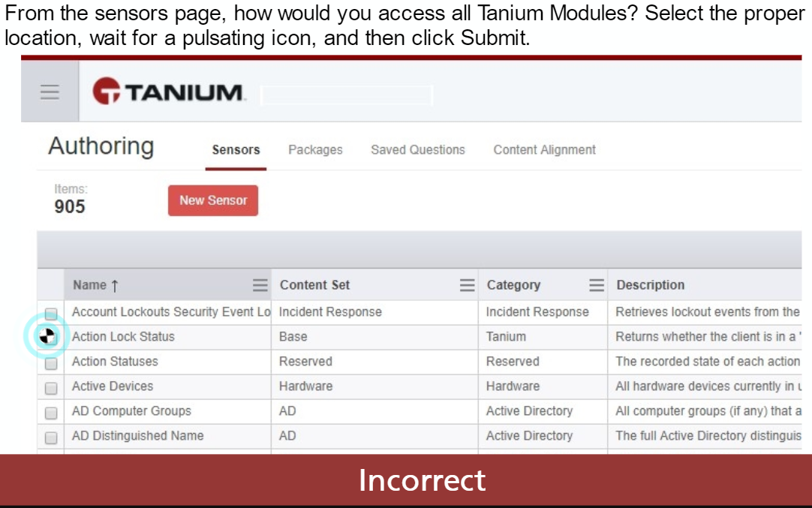Select the Sensors tab
This screenshot has width=812, height=508.
[236, 150]
